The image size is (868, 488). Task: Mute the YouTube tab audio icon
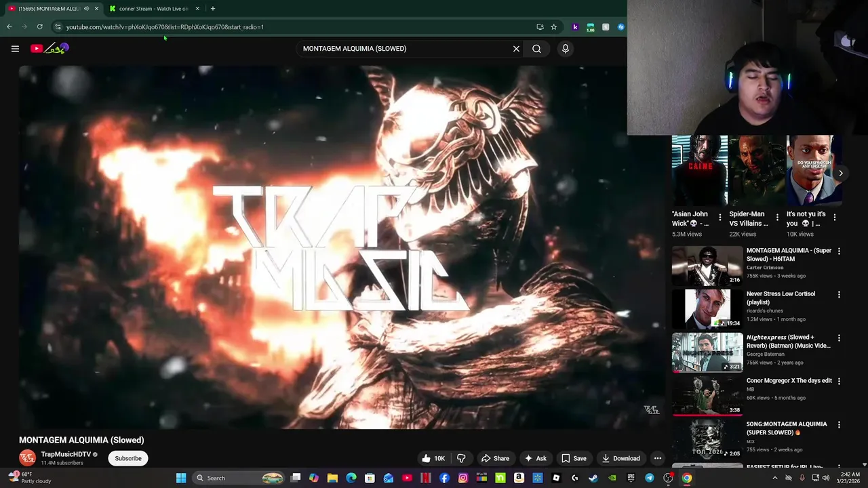(86, 9)
